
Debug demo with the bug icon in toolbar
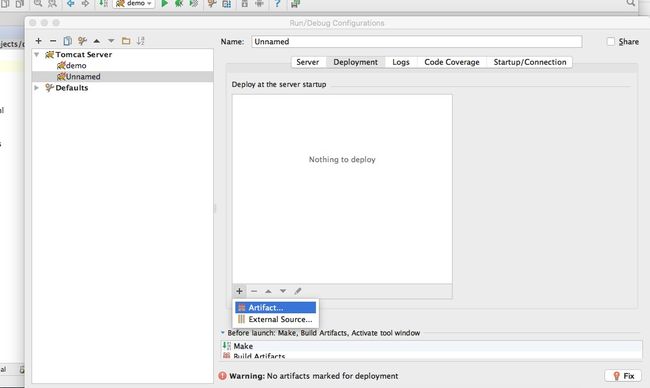(x=179, y=3)
